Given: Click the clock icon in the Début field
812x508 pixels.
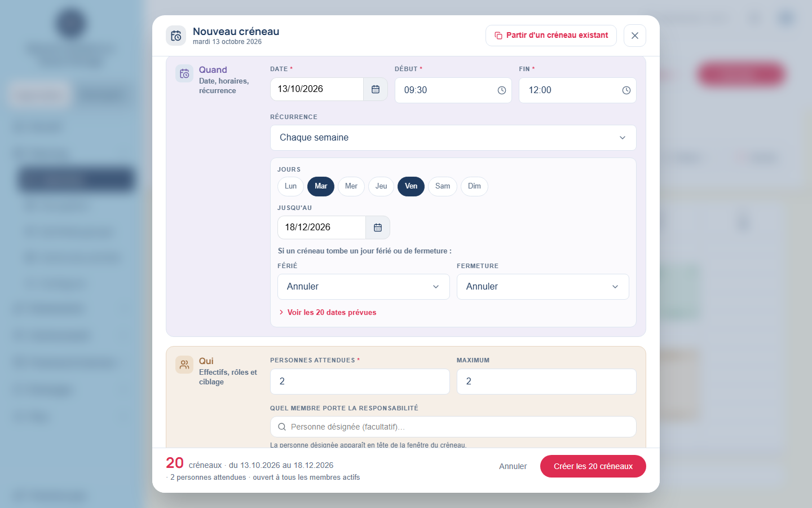Looking at the screenshot, I should pyautogui.click(x=502, y=90).
